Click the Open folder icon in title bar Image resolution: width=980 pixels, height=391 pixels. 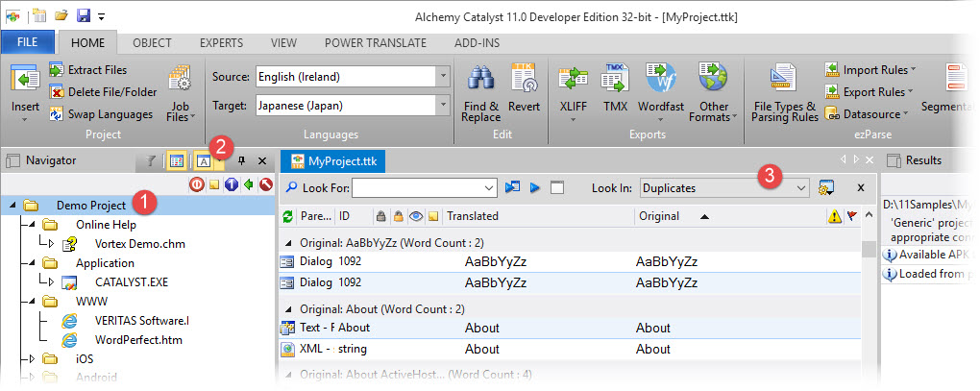coord(61,15)
